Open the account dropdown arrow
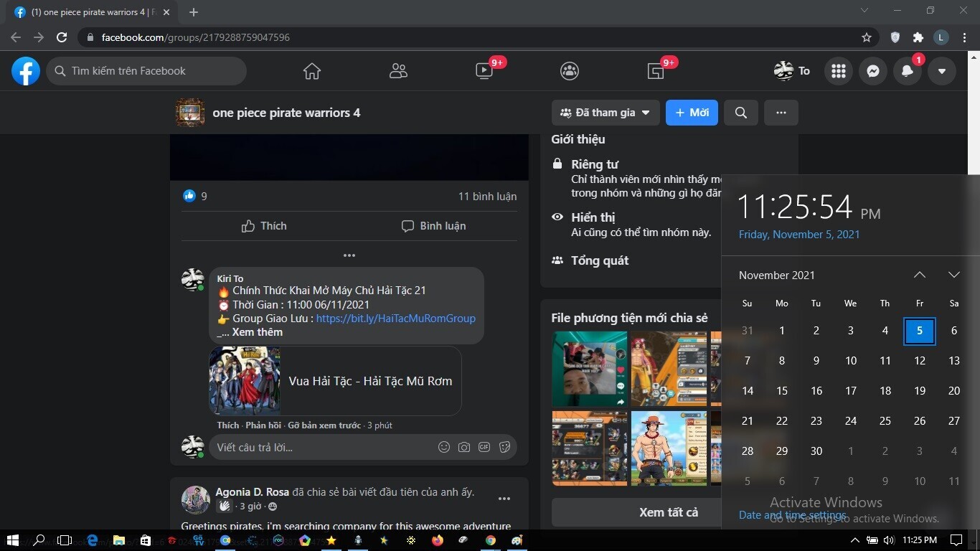 coord(942,71)
